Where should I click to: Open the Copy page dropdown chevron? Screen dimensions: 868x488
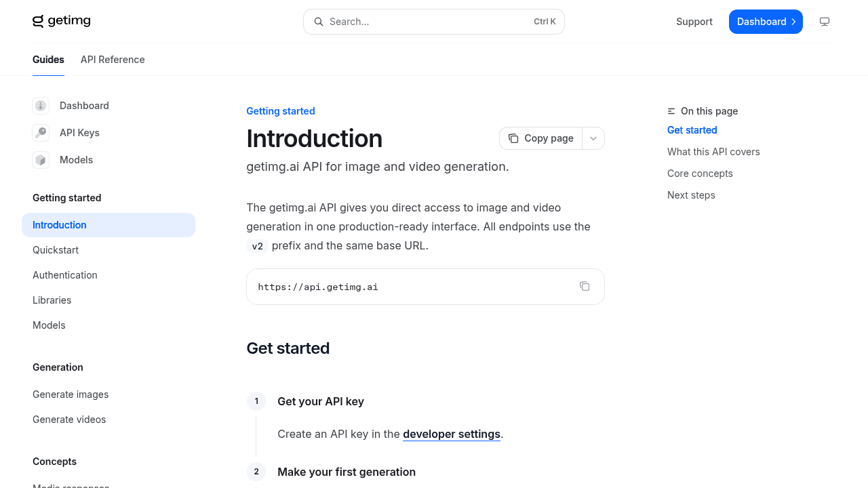pos(593,138)
